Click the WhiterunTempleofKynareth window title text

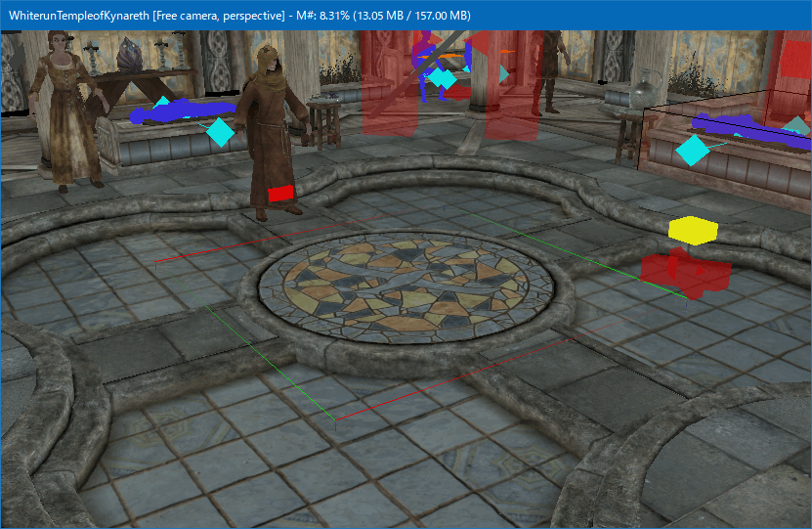coord(239,16)
